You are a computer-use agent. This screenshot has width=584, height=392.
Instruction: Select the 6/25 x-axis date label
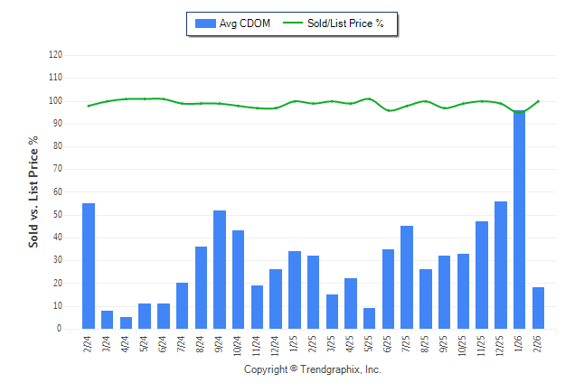[389, 346]
